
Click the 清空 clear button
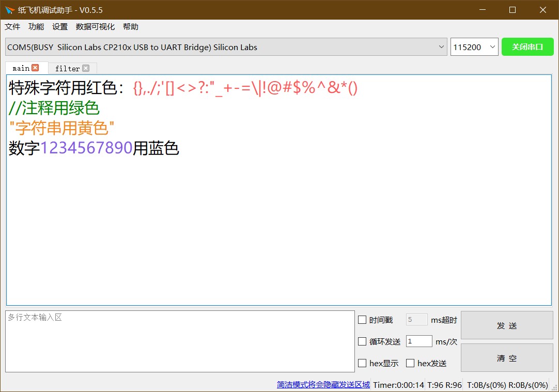pos(507,358)
